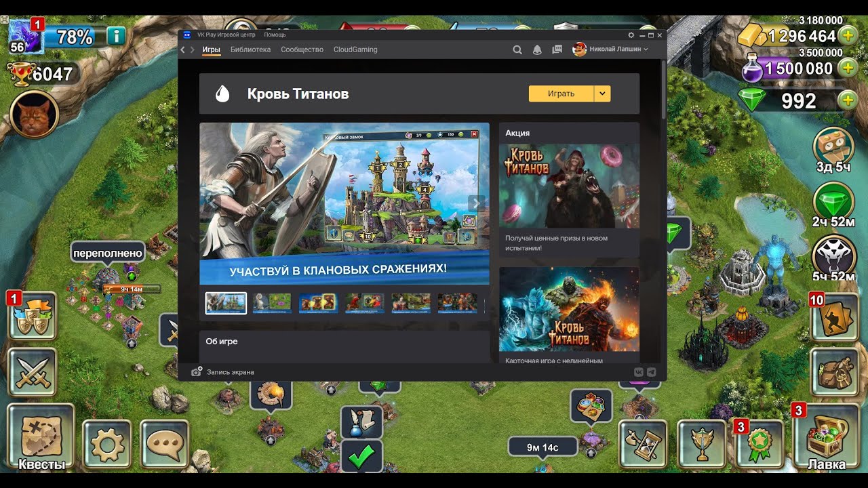The image size is (868, 488).
Task: Select fourth screenshot thumbnail in gallery
Action: (x=365, y=303)
